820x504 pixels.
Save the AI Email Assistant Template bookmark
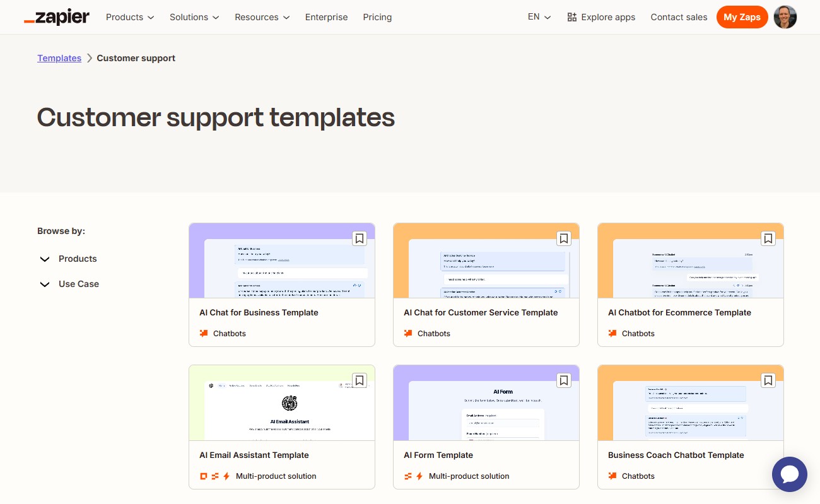(x=359, y=380)
